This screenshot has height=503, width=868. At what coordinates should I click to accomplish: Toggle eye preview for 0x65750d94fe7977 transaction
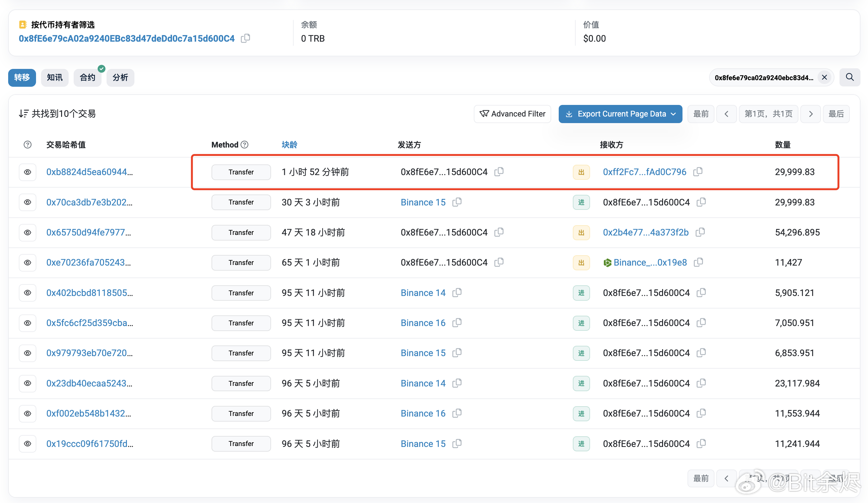[28, 232]
